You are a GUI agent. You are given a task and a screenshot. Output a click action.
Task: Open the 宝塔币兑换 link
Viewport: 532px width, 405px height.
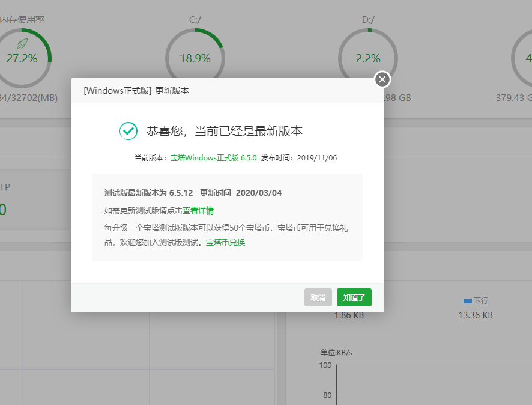coord(225,242)
